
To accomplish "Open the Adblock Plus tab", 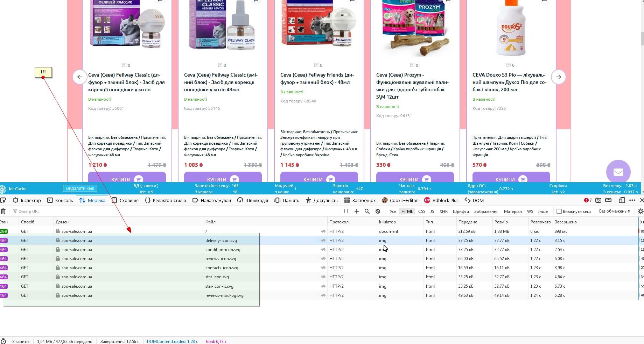I will click(441, 200).
